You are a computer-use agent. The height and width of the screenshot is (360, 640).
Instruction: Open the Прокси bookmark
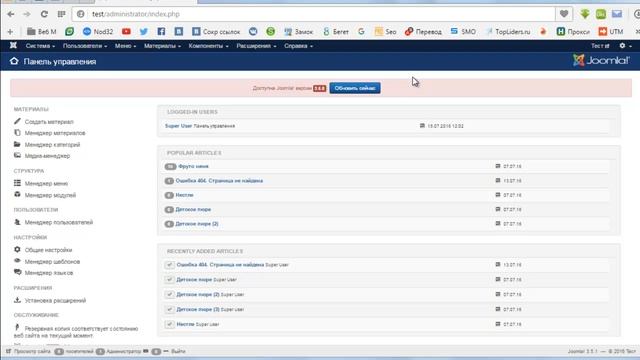[x=573, y=31]
